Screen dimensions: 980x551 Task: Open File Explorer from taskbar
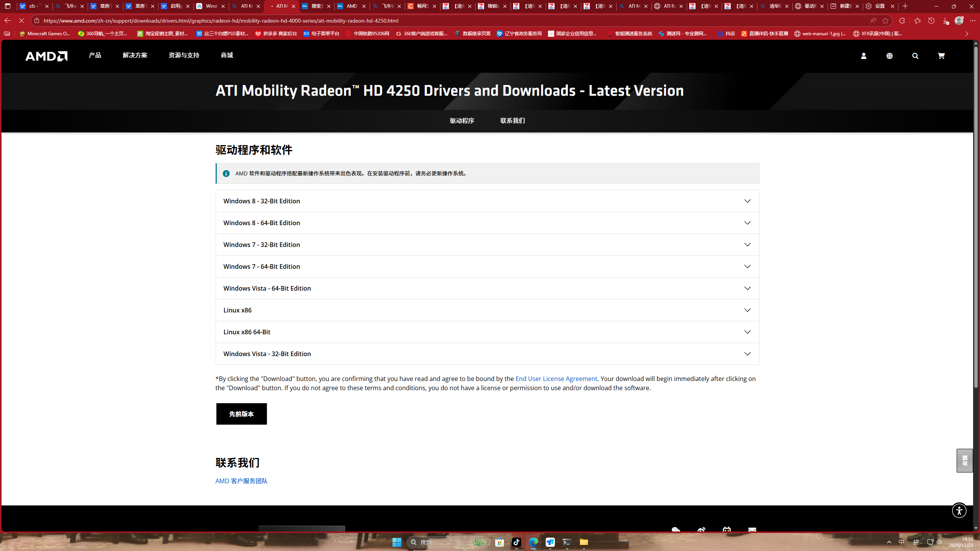tap(584, 542)
